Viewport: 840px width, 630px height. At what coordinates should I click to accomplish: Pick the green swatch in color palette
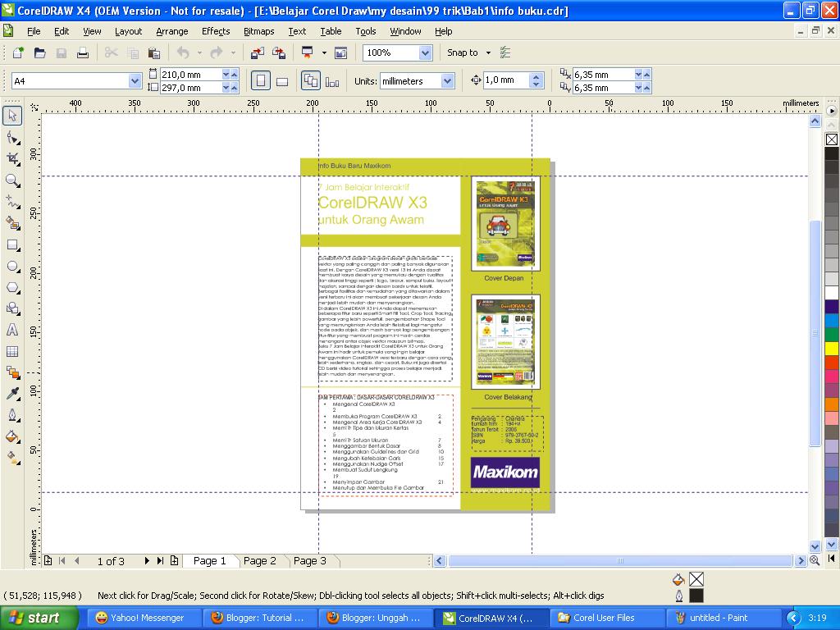tap(832, 335)
